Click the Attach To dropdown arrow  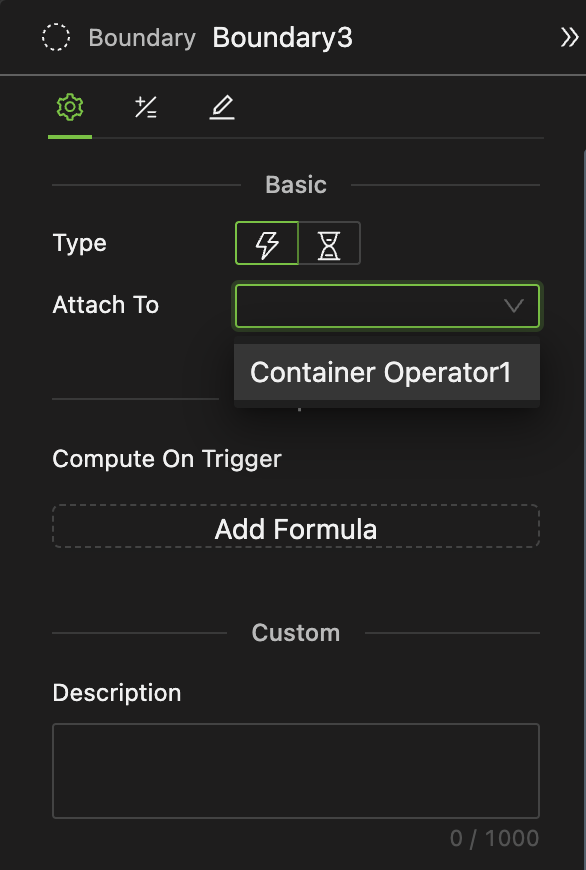[x=514, y=306]
